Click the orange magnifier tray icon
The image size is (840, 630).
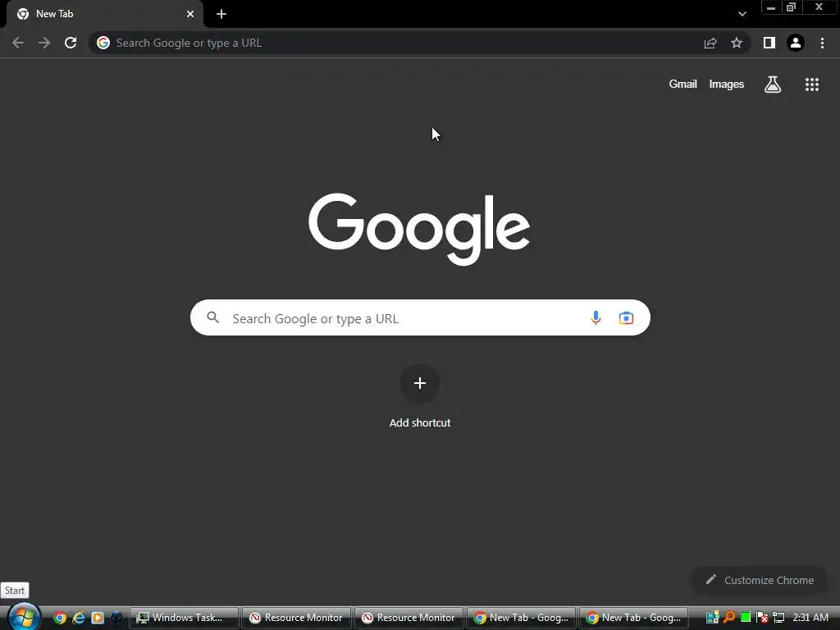[729, 617]
